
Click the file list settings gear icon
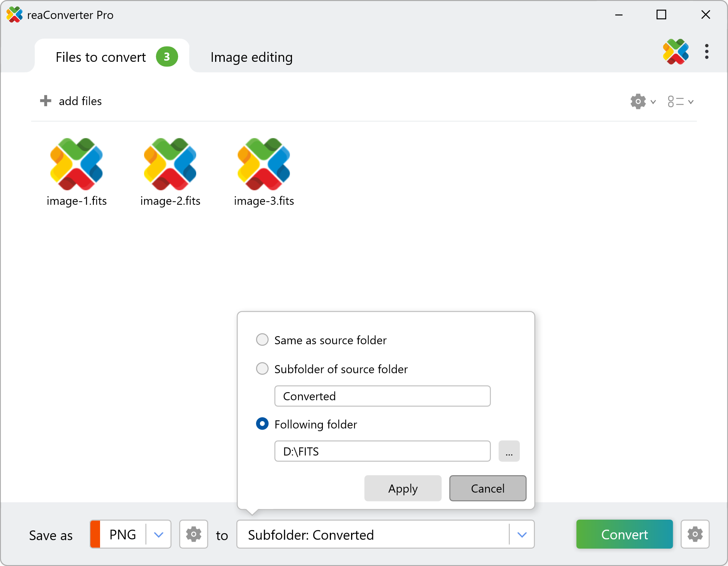638,102
